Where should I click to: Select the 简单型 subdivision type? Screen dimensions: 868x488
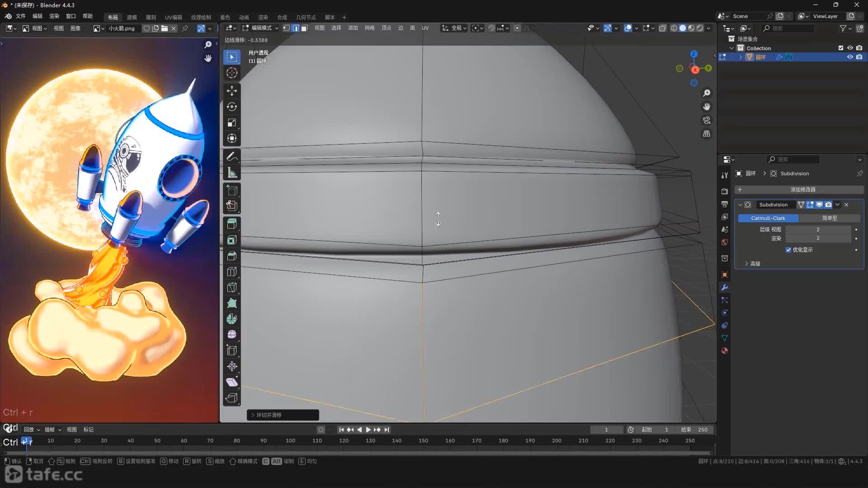pos(829,218)
